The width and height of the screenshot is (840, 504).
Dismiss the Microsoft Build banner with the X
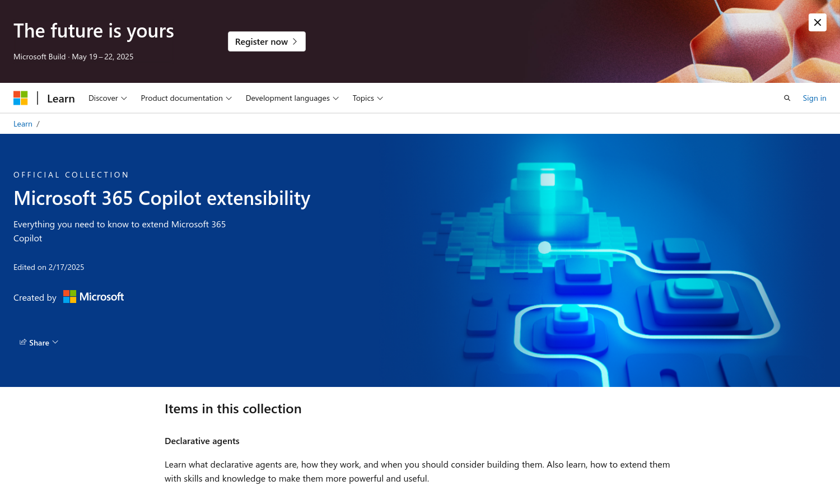(817, 22)
